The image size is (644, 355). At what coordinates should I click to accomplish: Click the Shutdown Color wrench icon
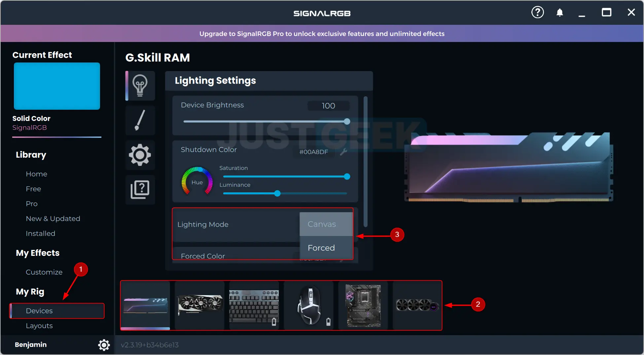click(x=343, y=152)
